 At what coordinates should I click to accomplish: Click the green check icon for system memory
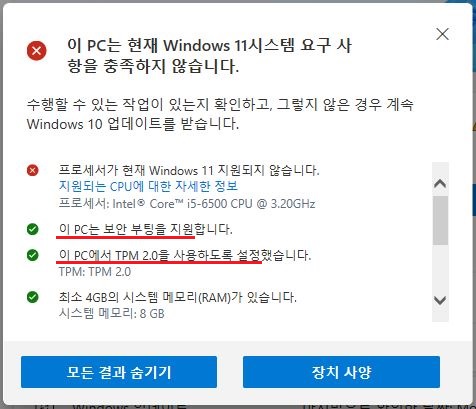point(33,297)
